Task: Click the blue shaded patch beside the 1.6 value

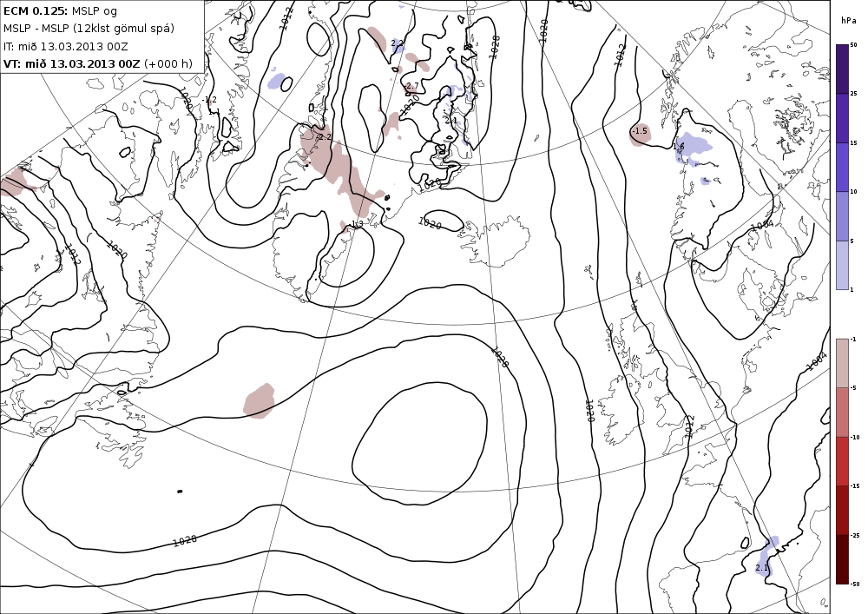Action: pyautogui.click(x=695, y=148)
